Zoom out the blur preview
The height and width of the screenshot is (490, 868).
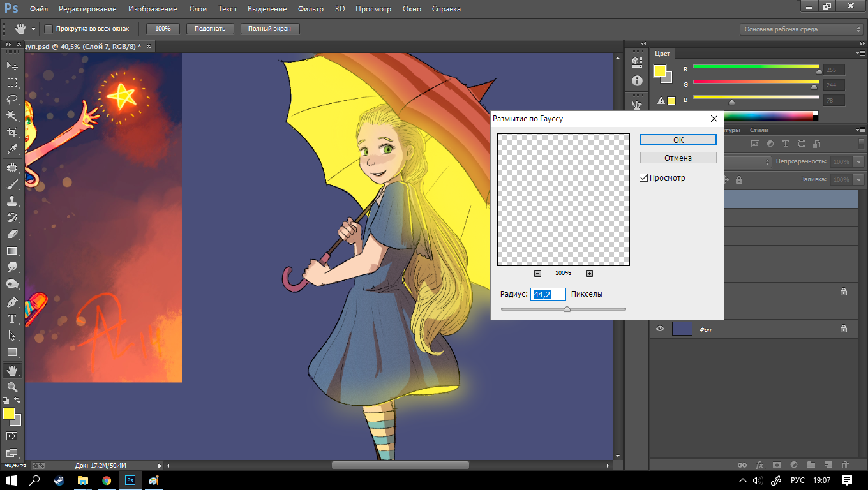click(x=537, y=273)
